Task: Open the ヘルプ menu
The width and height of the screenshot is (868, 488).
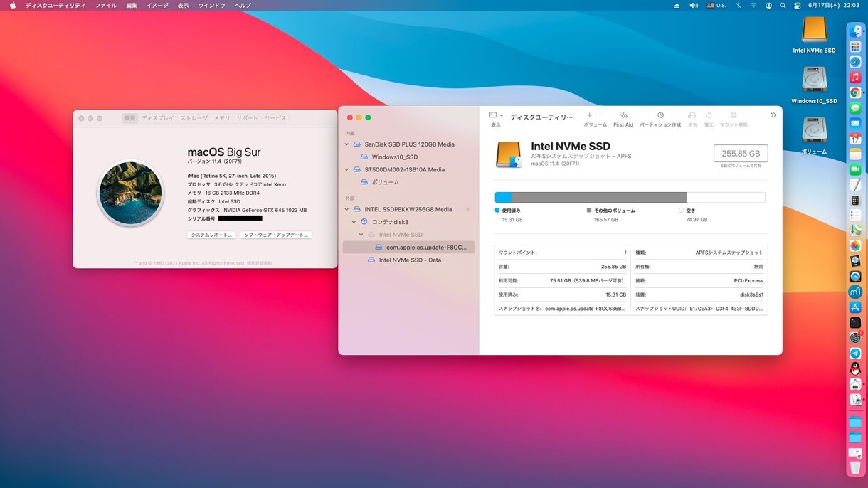Action: (243, 5)
